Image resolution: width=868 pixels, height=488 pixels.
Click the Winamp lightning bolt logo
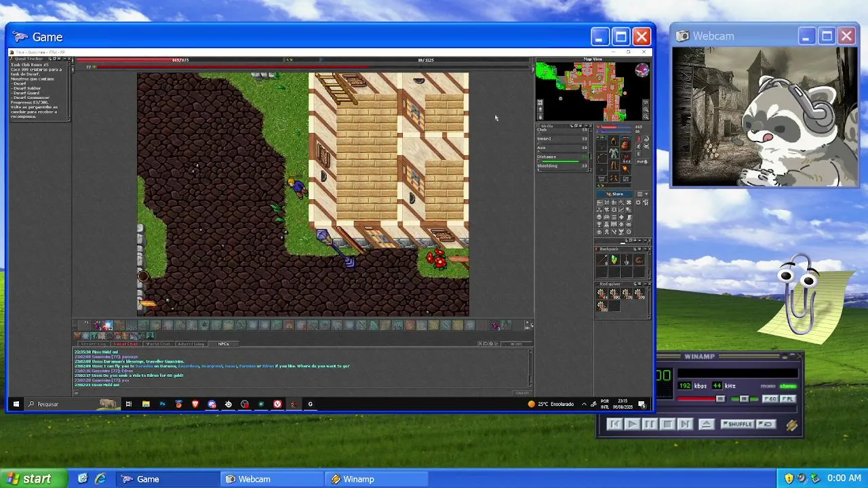coord(791,425)
